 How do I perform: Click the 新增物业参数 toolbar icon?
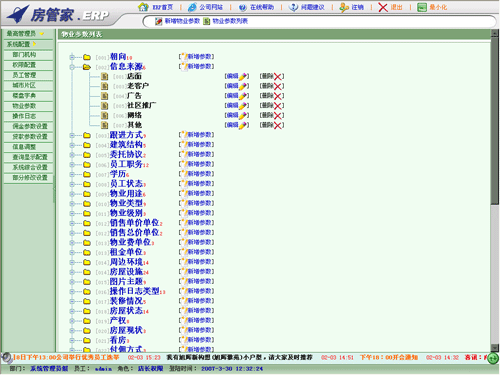point(159,21)
